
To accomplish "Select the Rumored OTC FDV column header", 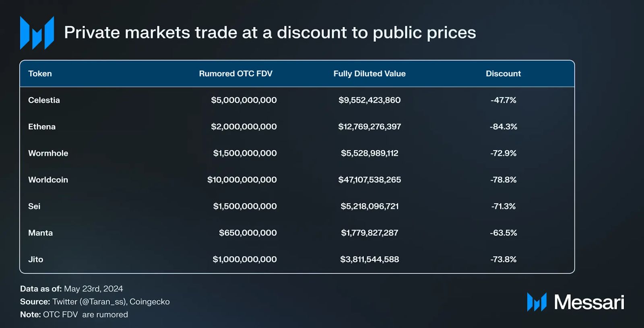I will pos(235,74).
